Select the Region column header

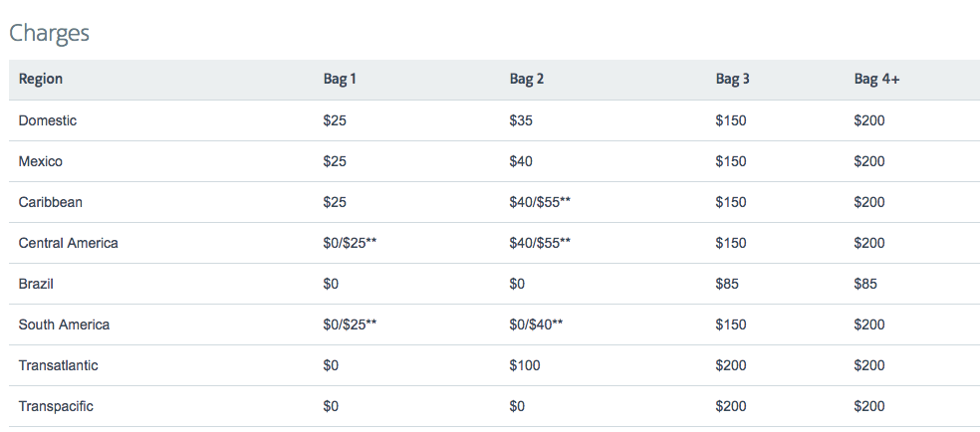[41, 80]
